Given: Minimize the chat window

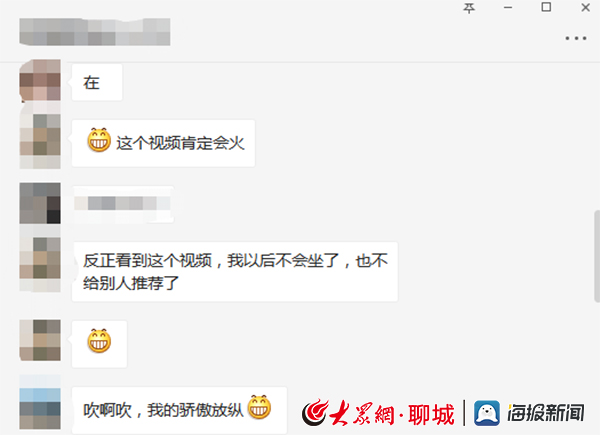Looking at the screenshot, I should (x=508, y=8).
